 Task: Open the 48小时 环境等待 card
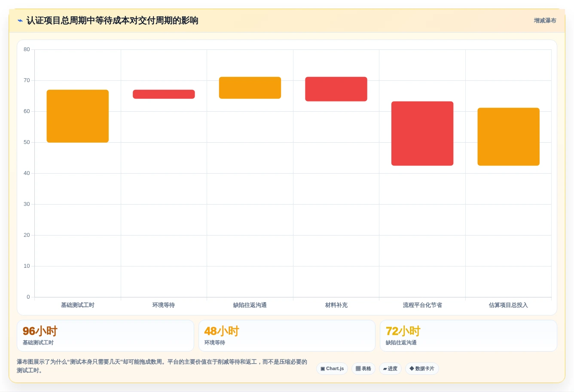click(287, 336)
